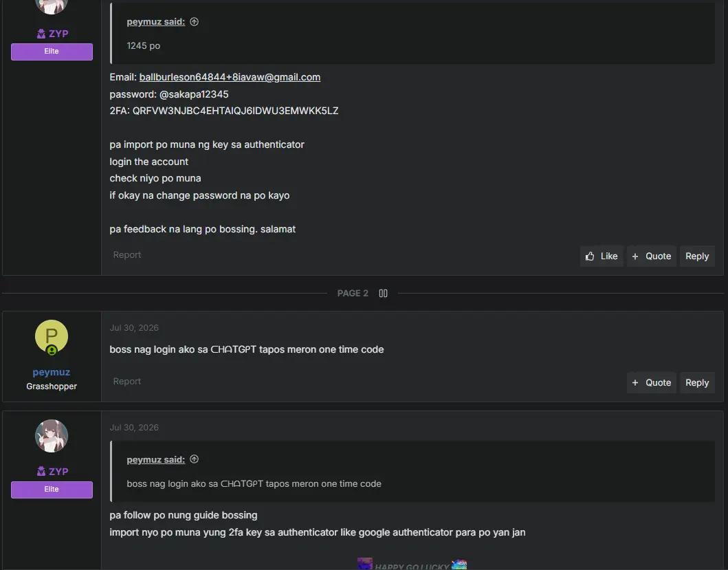Image resolution: width=728 pixels, height=570 pixels.
Task: Open the PAGE 2 columns icon
Action: 383,293
